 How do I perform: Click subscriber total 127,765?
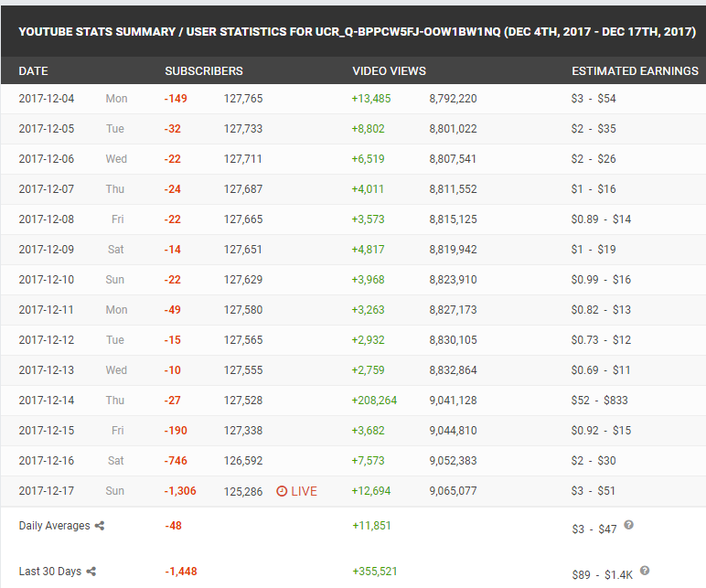pos(243,99)
